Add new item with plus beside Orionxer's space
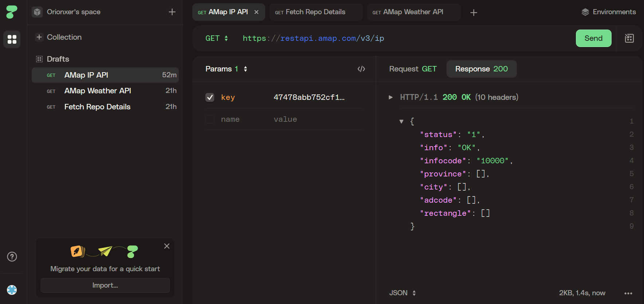644x304 pixels. pyautogui.click(x=172, y=12)
